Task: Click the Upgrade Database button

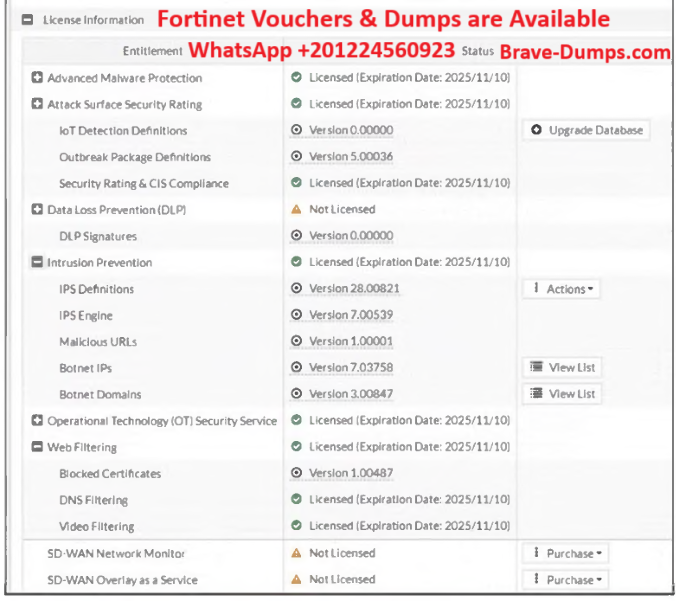Action: 586,130
